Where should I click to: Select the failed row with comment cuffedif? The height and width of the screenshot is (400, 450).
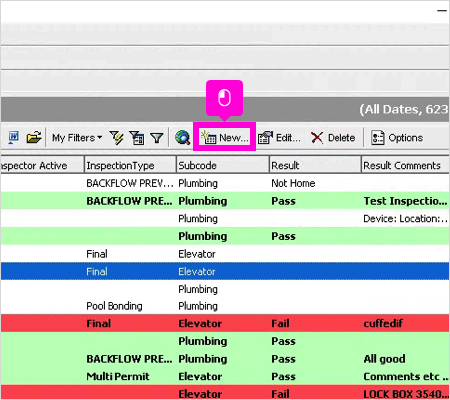click(225, 323)
